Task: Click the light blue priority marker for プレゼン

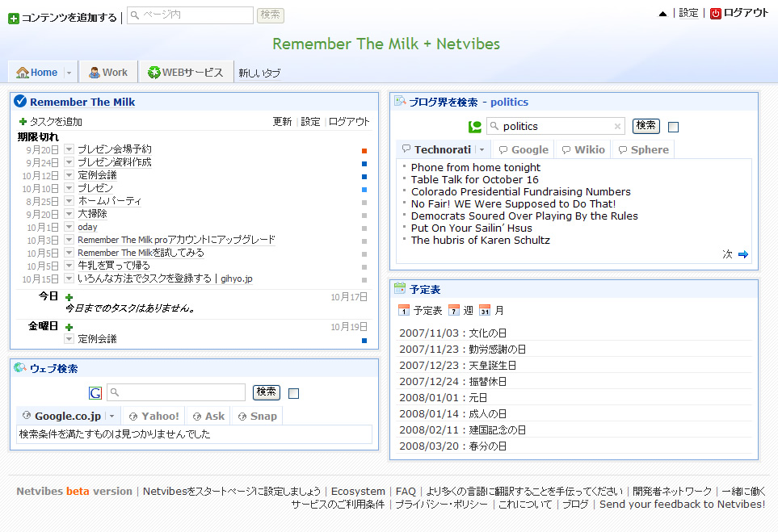Action: (364, 190)
